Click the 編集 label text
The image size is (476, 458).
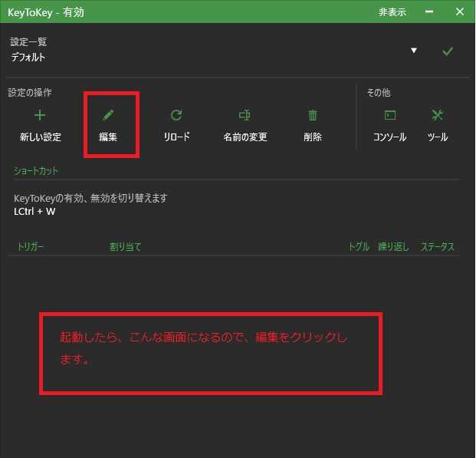pyautogui.click(x=108, y=137)
